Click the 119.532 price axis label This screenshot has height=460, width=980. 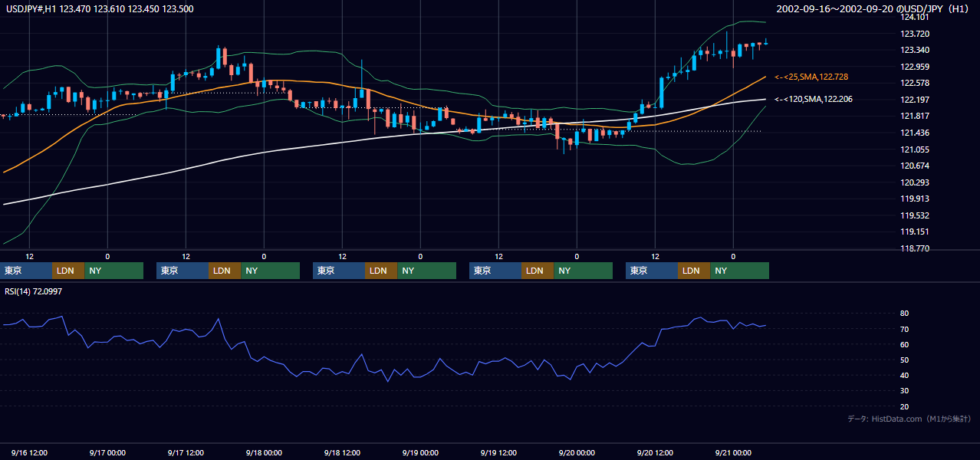915,215
